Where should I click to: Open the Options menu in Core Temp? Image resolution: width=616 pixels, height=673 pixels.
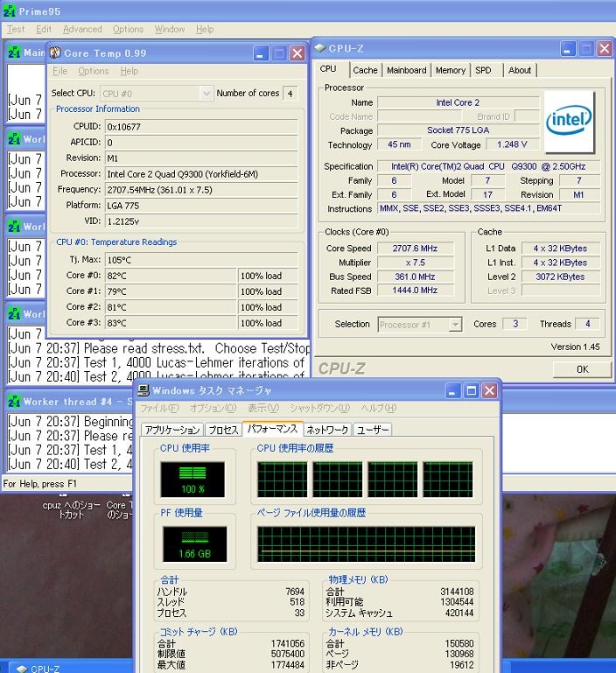coord(94,71)
